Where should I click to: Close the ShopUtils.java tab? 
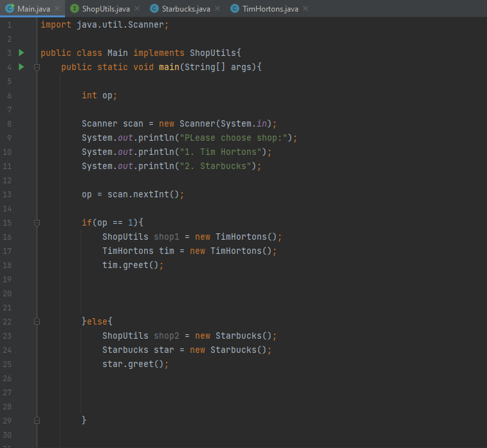137,9
